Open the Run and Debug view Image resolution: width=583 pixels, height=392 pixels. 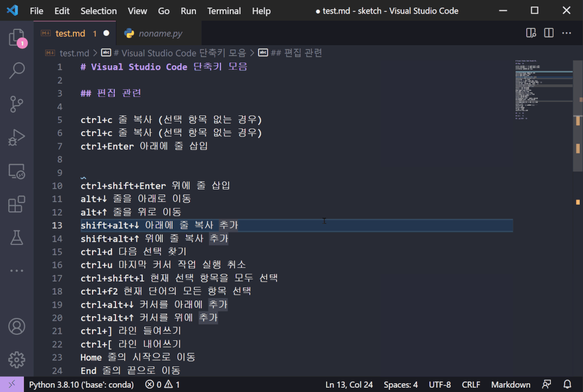(17, 137)
